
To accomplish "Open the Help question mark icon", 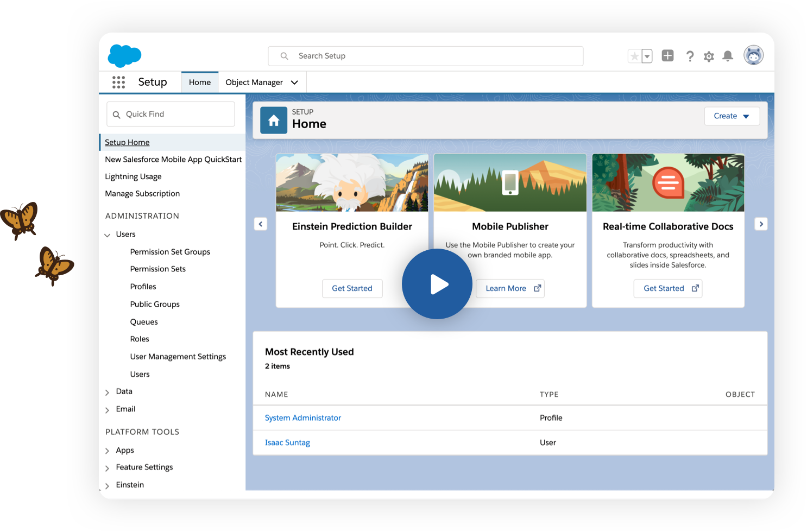I will pyautogui.click(x=690, y=56).
